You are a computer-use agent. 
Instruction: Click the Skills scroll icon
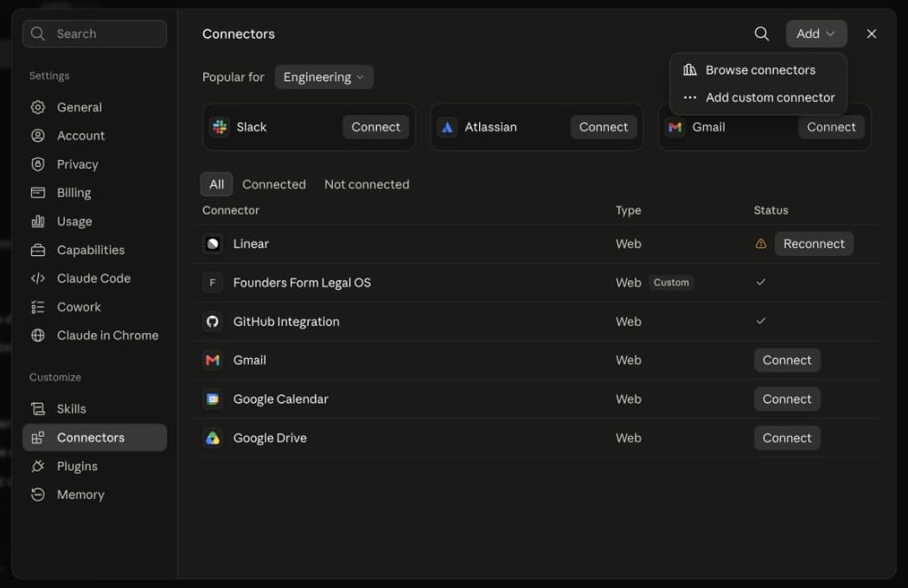click(x=38, y=409)
